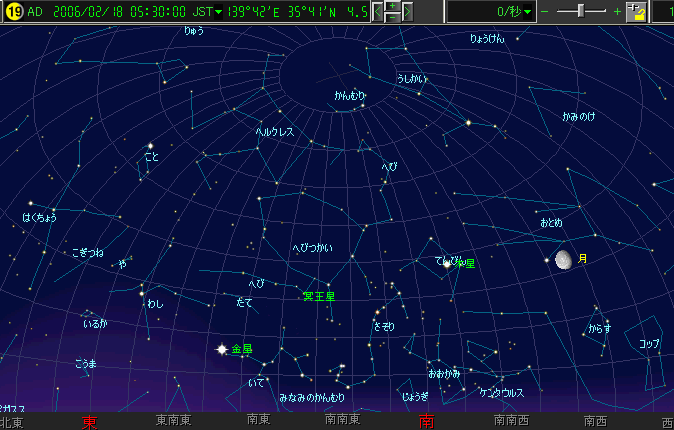Click the step-back left arrow button
Image resolution: width=674 pixels, height=430 pixels.
tap(379, 12)
